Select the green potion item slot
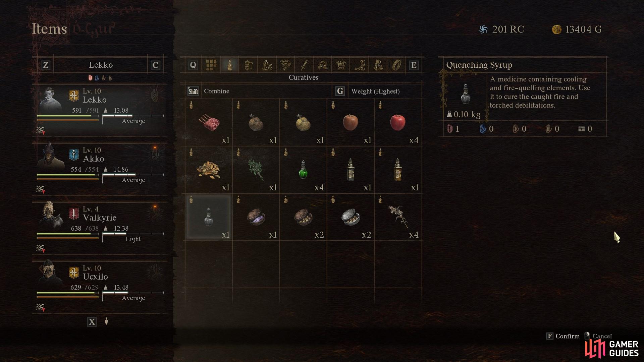This screenshot has height=362, width=644. coord(303,170)
